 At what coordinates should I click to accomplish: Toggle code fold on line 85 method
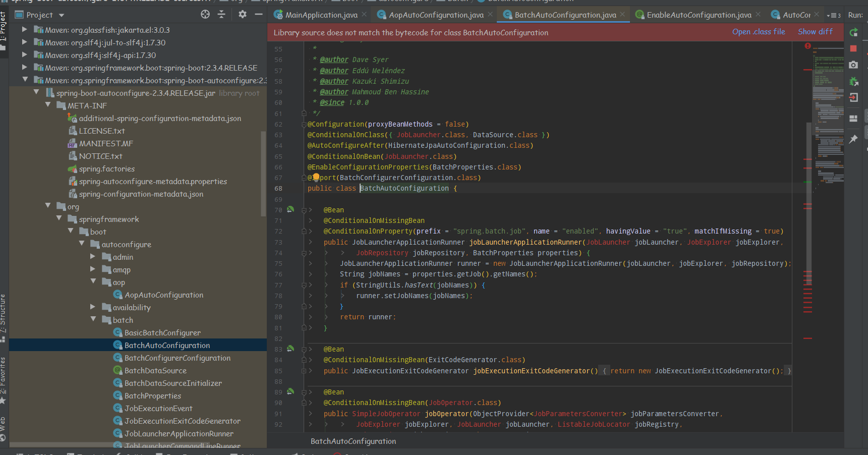coord(304,371)
